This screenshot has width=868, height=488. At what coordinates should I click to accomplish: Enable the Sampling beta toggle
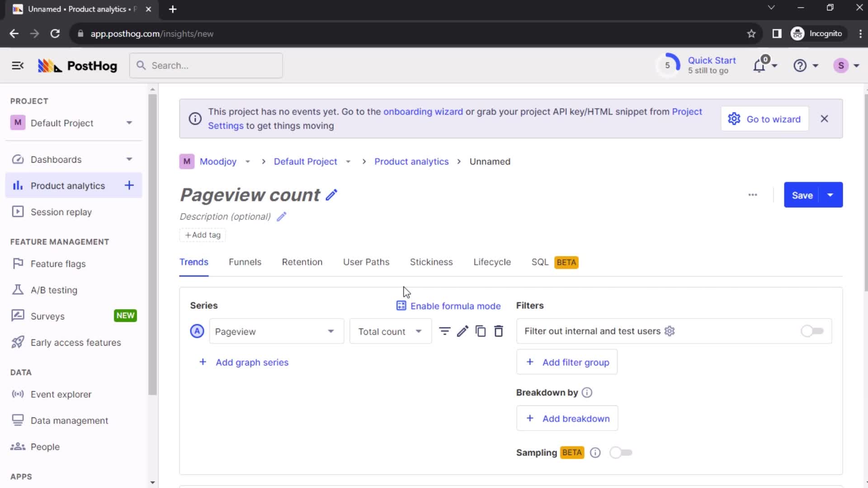click(621, 452)
